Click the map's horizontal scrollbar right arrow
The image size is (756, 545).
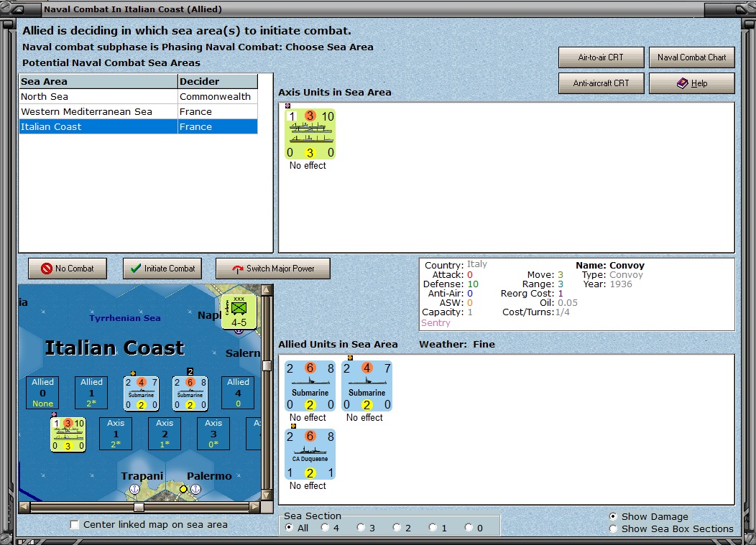pyautogui.click(x=255, y=507)
